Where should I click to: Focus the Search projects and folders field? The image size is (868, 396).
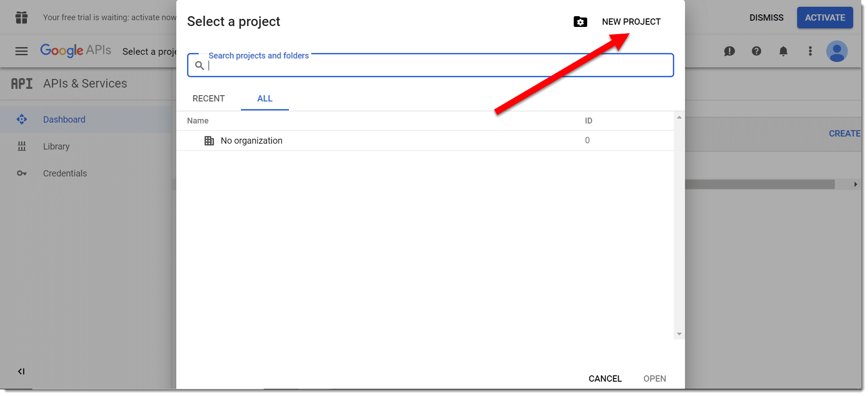pos(431,66)
